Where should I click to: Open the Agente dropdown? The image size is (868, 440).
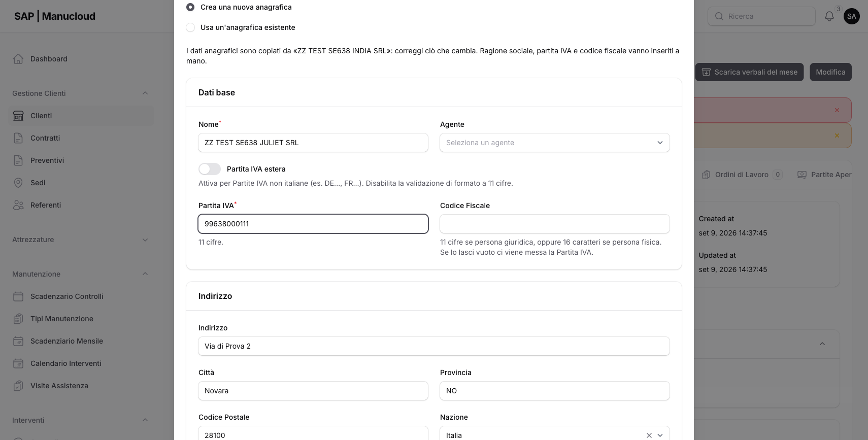click(x=555, y=143)
